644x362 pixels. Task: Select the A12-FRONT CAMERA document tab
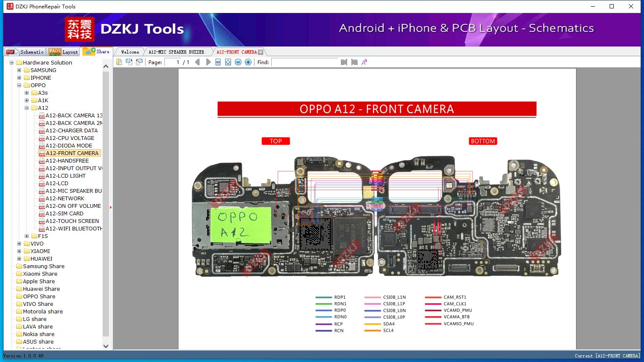(x=236, y=52)
